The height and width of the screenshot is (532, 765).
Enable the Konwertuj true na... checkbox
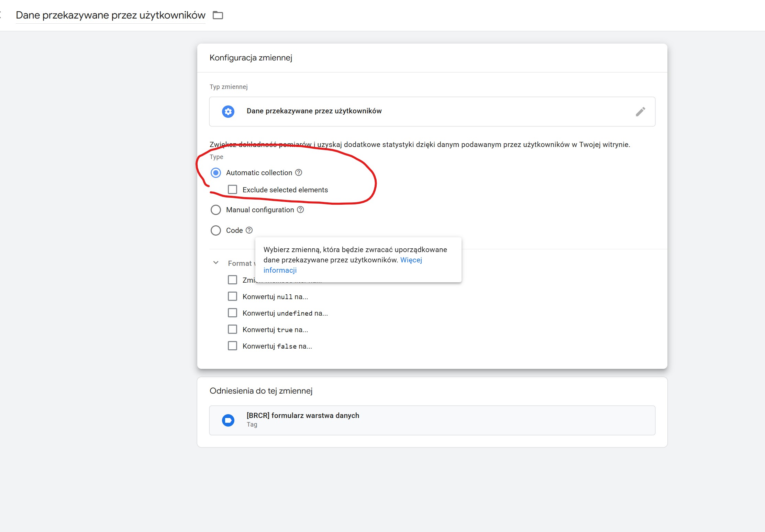(x=233, y=329)
